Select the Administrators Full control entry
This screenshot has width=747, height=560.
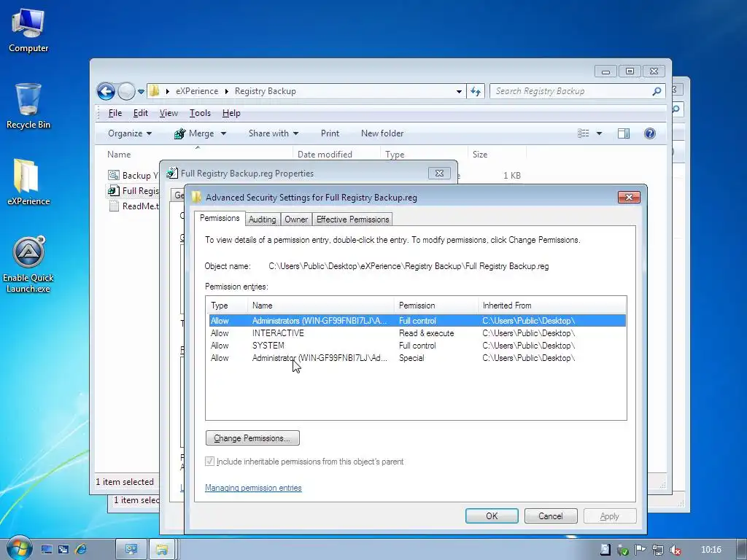tap(417, 321)
